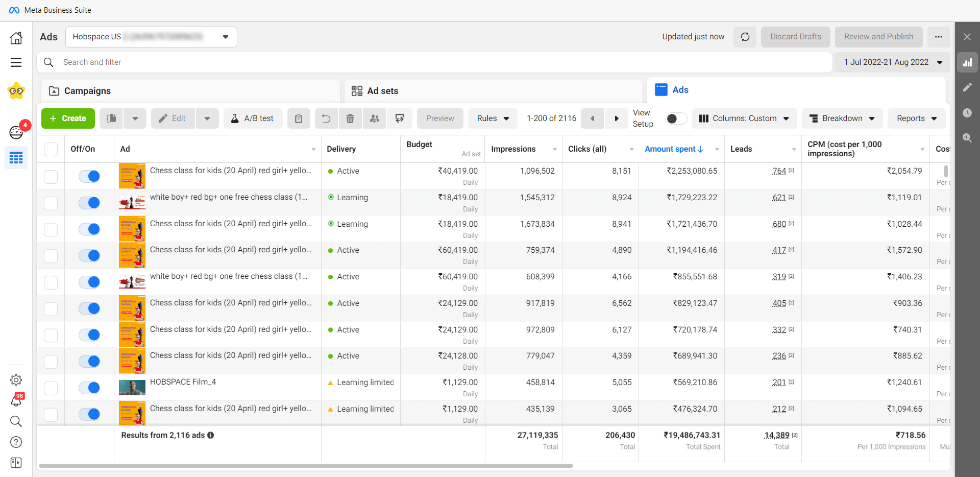Click the export/share chat icon in toolbar
This screenshot has height=477, width=980.
[400, 118]
